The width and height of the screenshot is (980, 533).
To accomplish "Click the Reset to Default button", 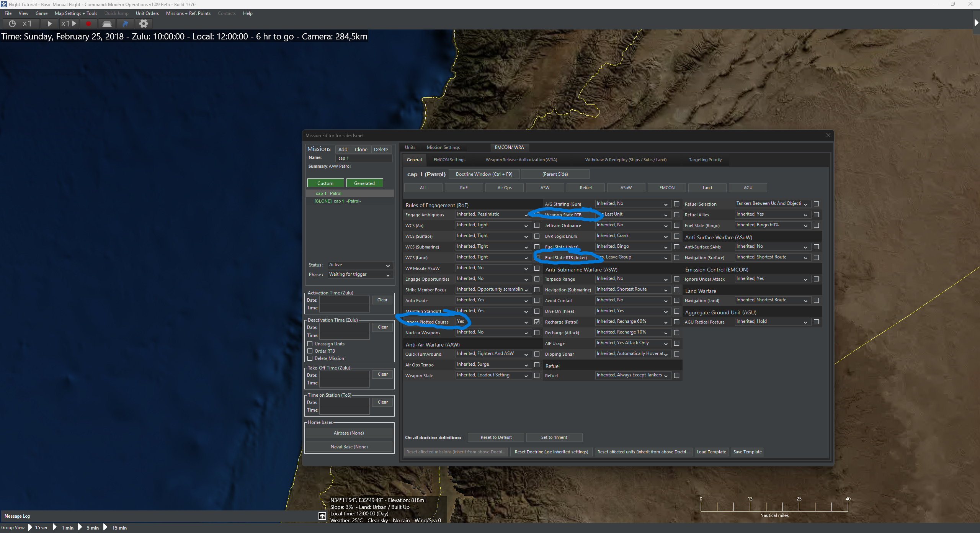I will pos(496,437).
